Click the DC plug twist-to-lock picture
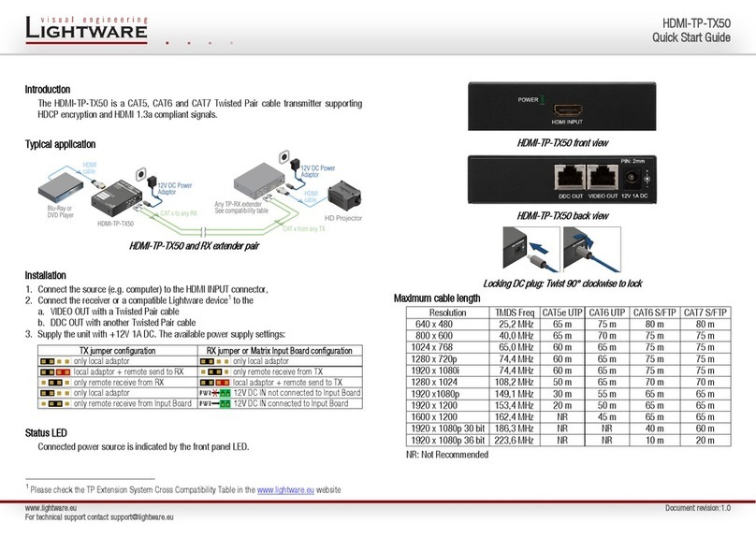 pos(592,249)
